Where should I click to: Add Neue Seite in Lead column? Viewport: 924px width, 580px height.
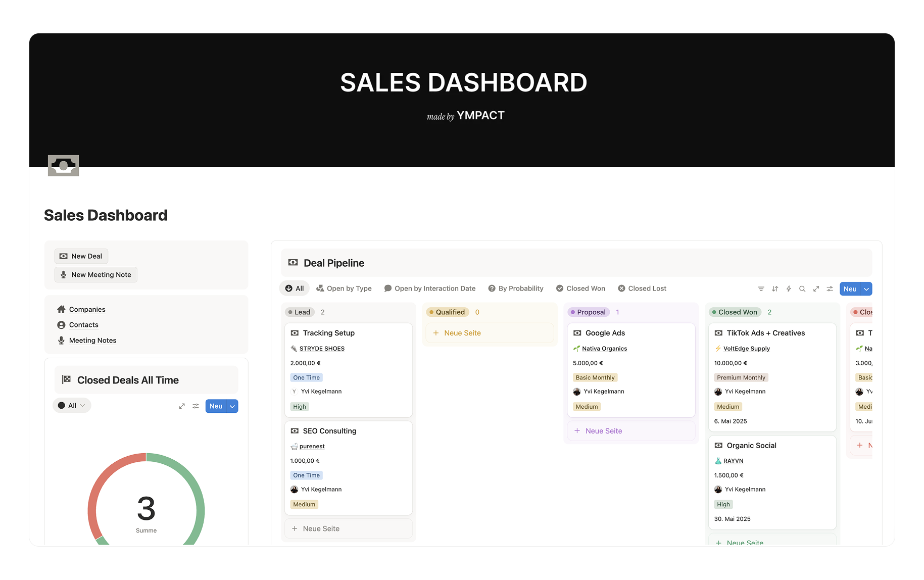tap(349, 528)
